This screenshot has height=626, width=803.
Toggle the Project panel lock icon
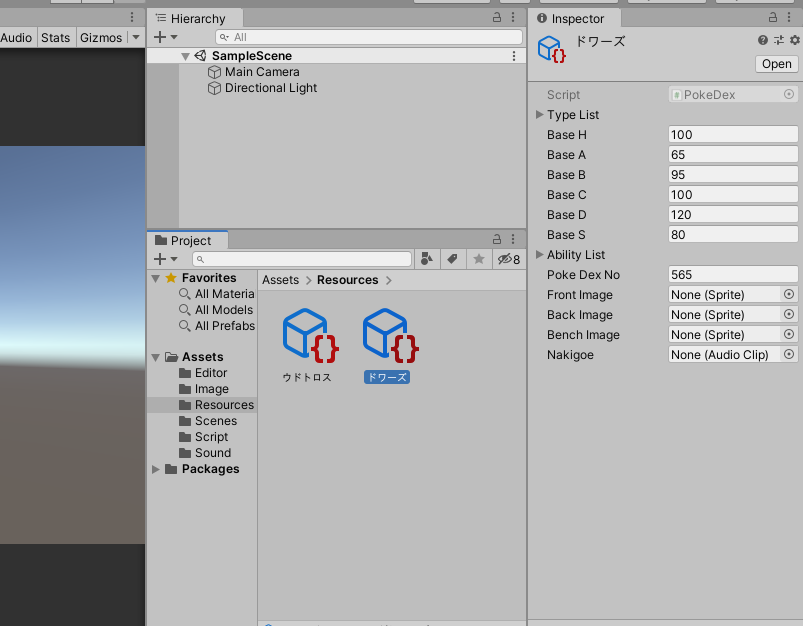[497, 239]
